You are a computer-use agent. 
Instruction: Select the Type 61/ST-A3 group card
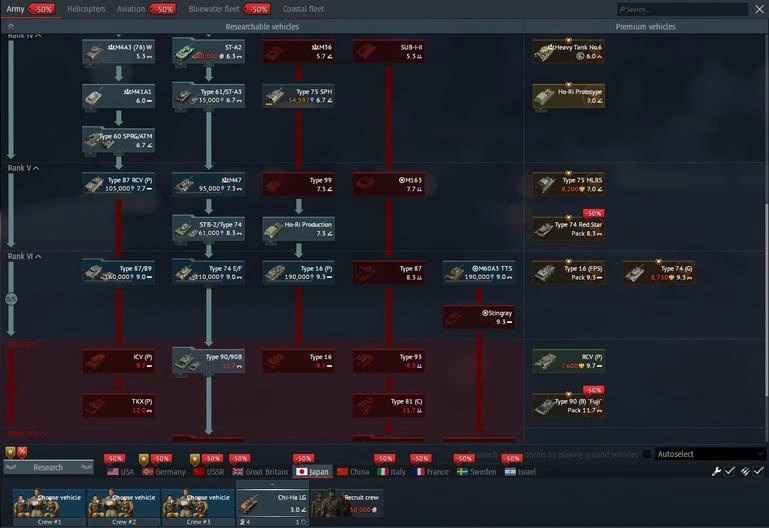coord(209,96)
